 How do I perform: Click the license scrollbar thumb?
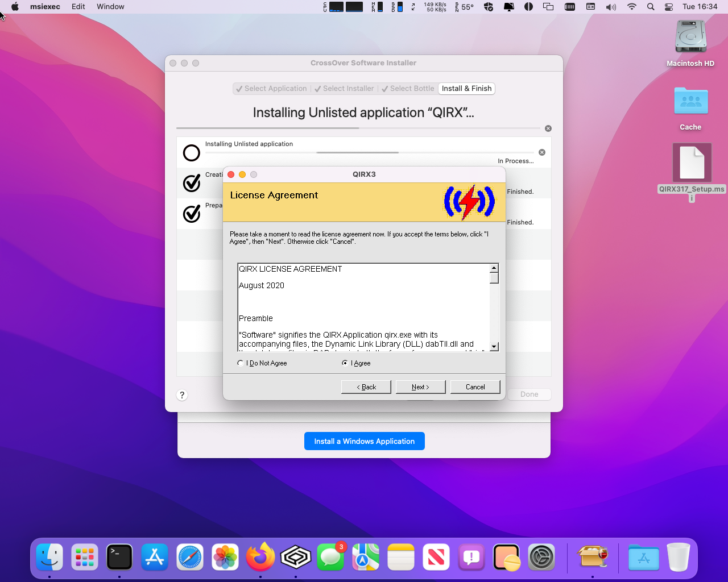[494, 278]
